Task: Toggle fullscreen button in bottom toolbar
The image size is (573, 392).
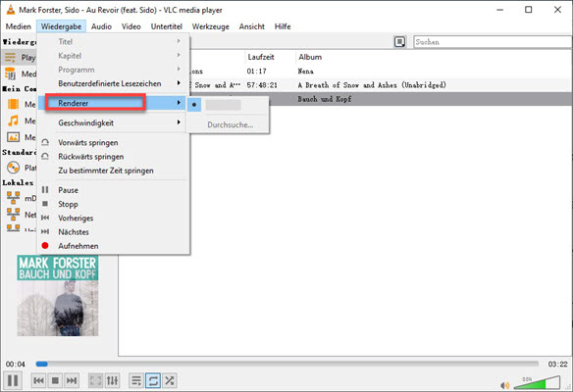Action: click(96, 380)
